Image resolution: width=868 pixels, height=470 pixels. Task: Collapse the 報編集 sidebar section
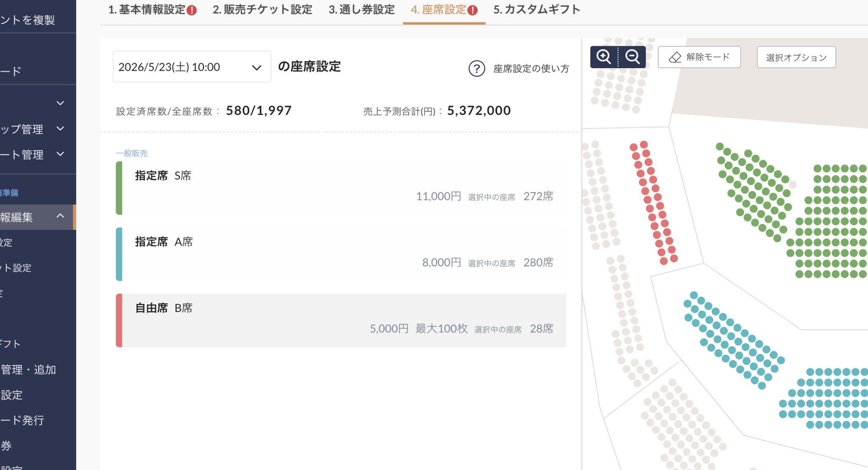(x=60, y=216)
